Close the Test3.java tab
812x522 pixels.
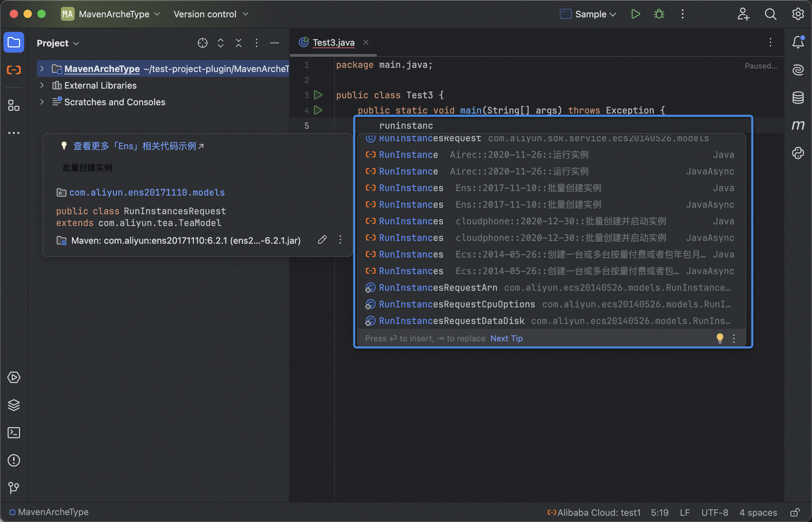click(366, 42)
